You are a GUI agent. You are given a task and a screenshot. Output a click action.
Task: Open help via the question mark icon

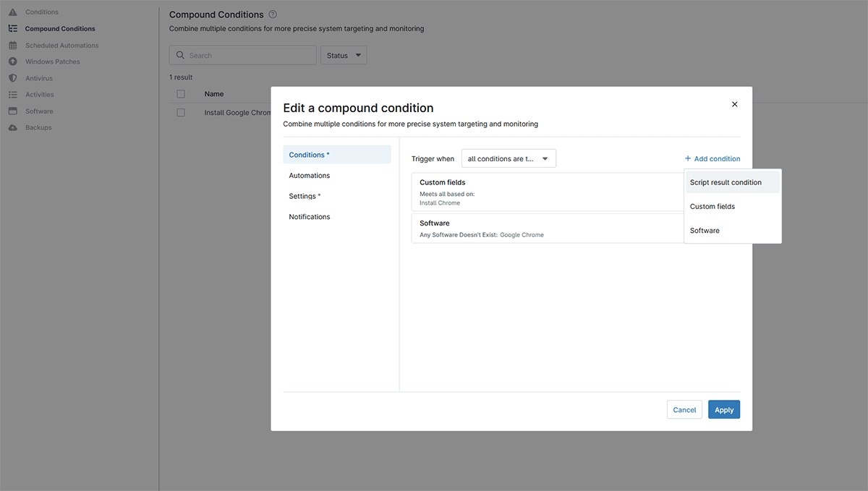273,14
